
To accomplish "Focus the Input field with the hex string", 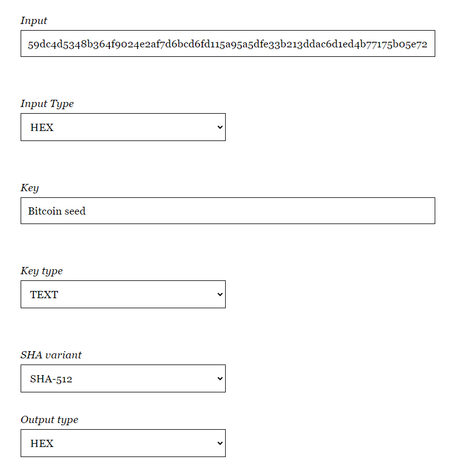I will tap(228, 43).
